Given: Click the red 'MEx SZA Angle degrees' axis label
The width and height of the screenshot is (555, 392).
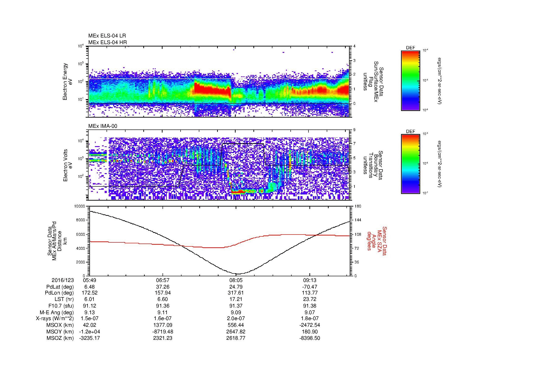Looking at the screenshot, I should click(x=377, y=241).
